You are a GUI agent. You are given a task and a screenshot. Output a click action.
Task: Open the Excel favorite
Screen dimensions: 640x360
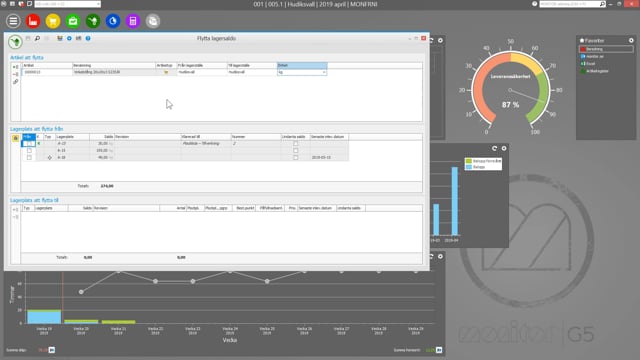[588, 64]
